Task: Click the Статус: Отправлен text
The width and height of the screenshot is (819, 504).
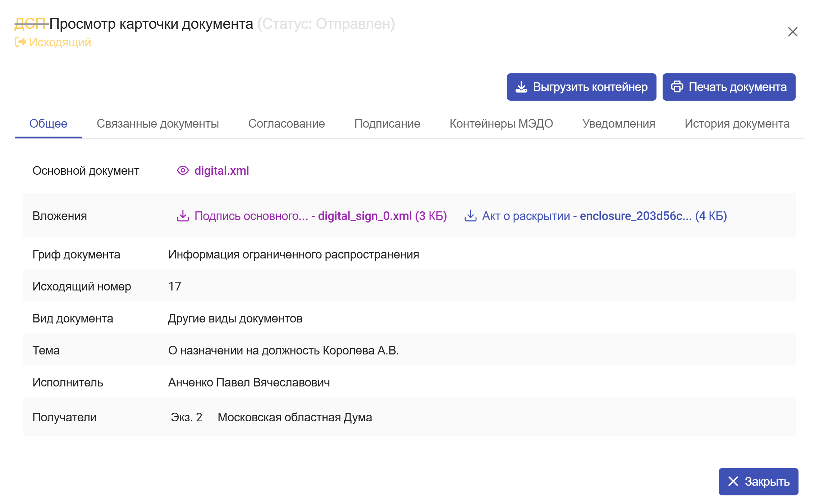Action: (x=326, y=24)
